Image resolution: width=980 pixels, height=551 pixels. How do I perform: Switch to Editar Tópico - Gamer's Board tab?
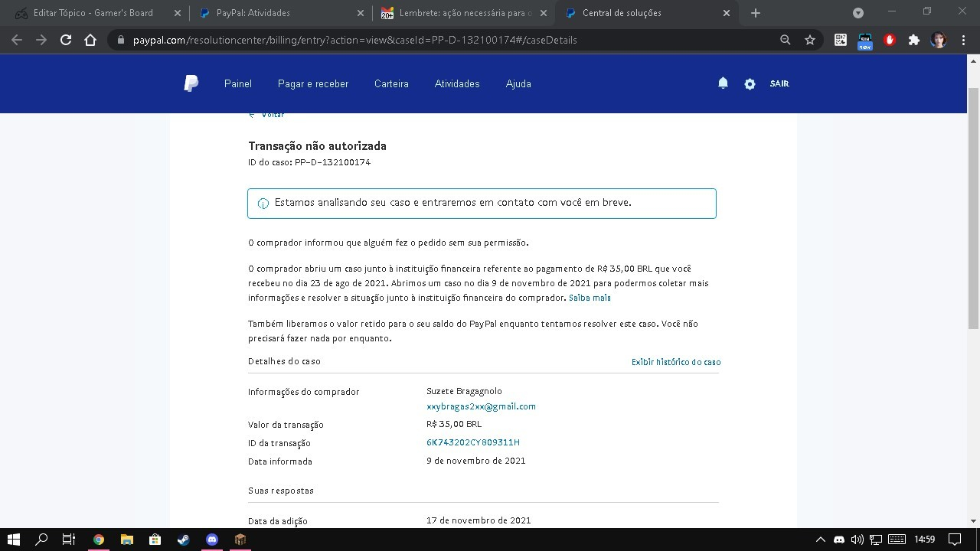click(x=93, y=13)
